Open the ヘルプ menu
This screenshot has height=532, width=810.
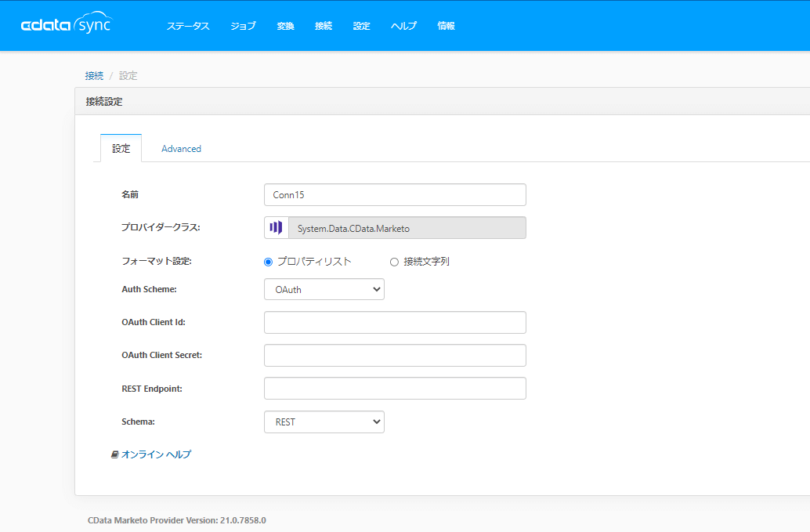[403, 26]
